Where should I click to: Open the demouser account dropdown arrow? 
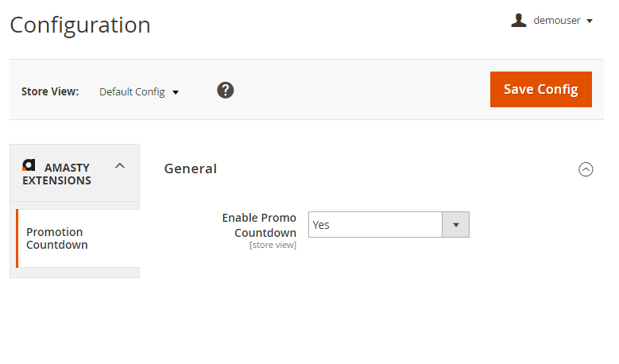590,21
